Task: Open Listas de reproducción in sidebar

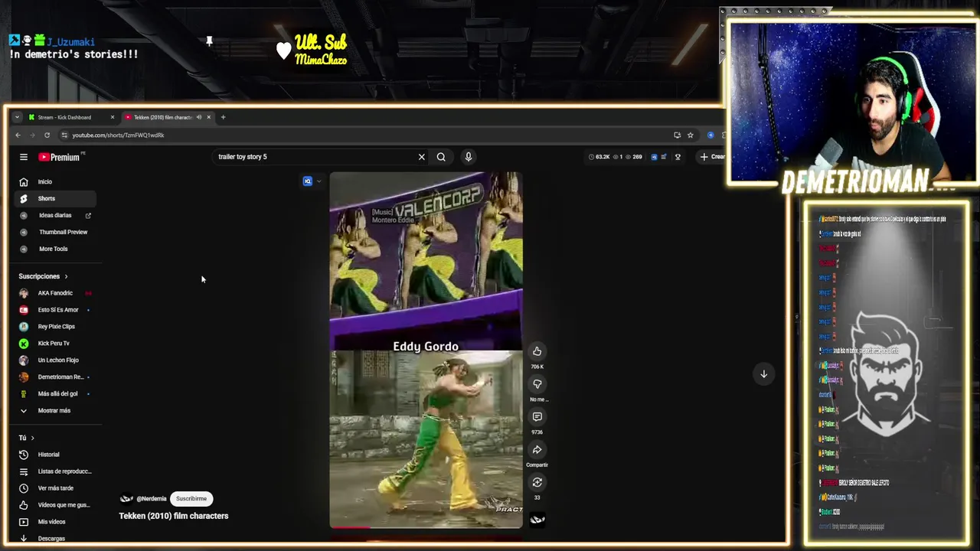Action: tap(54, 471)
